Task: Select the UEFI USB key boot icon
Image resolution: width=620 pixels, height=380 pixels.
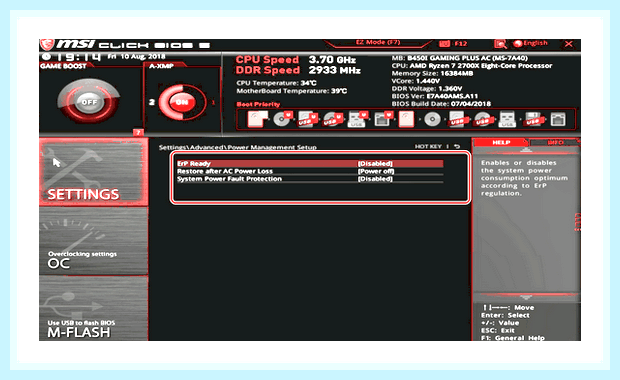Action: tap(357, 119)
